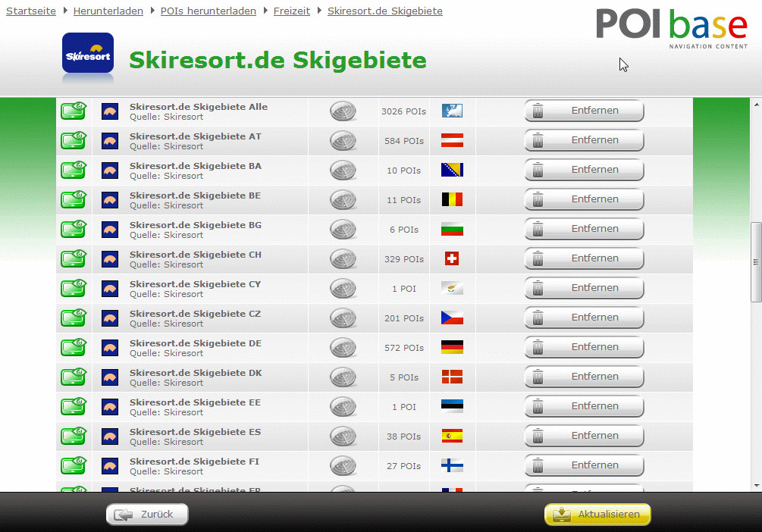Click the gray globe icon in BA row
762x532 pixels.
point(343,171)
